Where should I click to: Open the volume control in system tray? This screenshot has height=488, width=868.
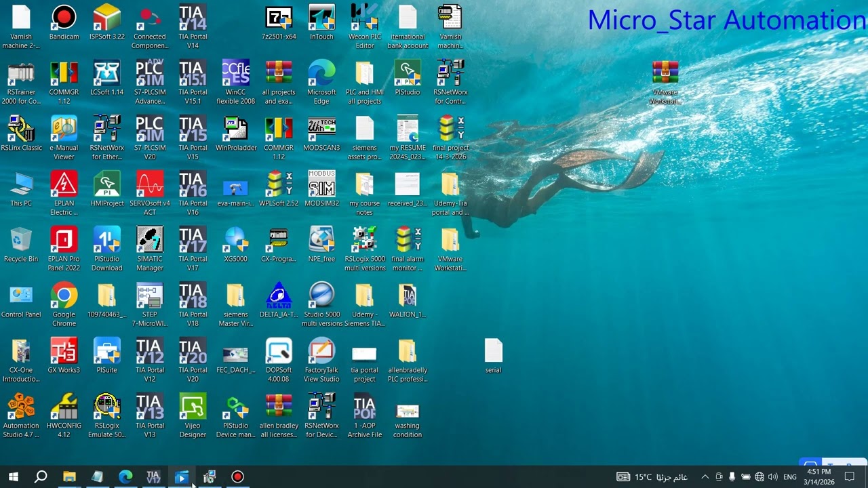pos(773,477)
